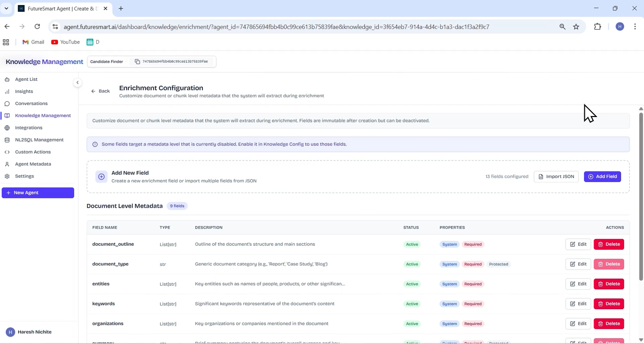Open Agent Metadata in sidebar
644x344 pixels.
coord(33,164)
